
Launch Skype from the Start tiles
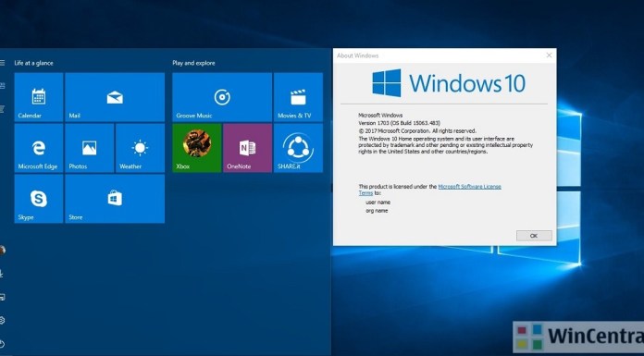(x=39, y=199)
